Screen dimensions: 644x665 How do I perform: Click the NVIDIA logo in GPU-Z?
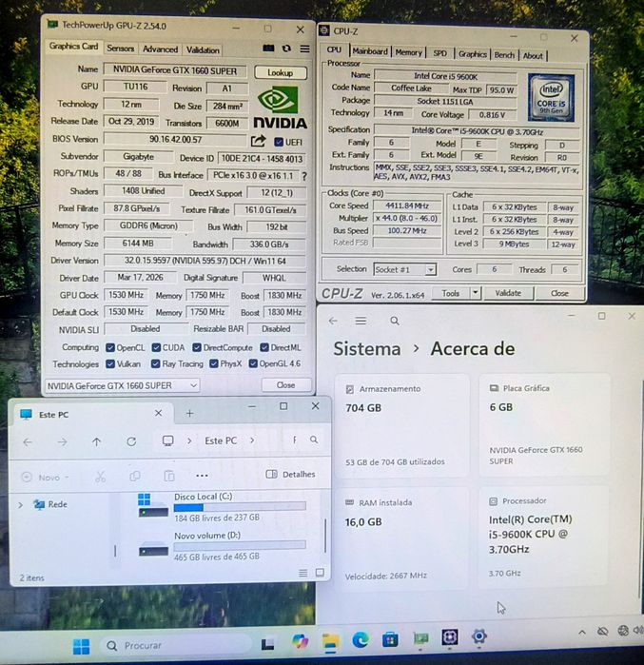click(x=280, y=108)
